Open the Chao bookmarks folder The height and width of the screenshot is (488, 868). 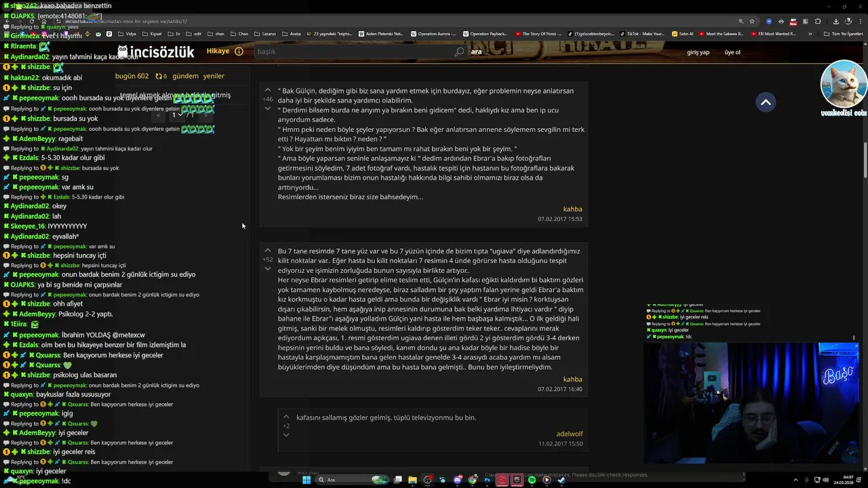pos(239,34)
